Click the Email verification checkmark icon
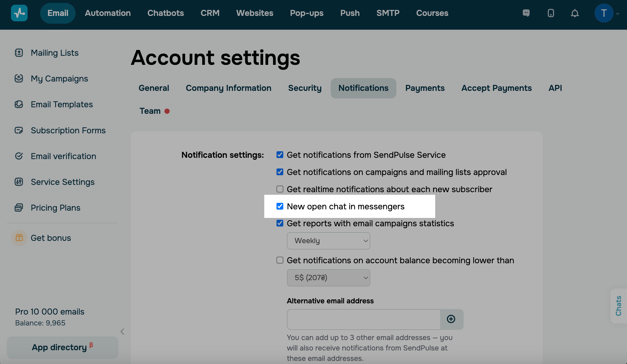627x364 pixels. (19, 156)
